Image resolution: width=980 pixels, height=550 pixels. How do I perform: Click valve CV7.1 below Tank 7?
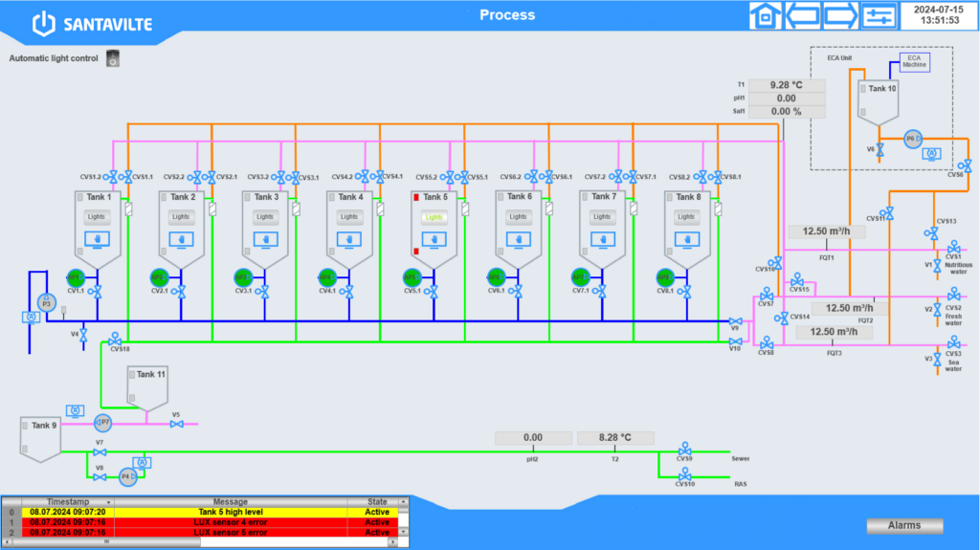coord(601,291)
